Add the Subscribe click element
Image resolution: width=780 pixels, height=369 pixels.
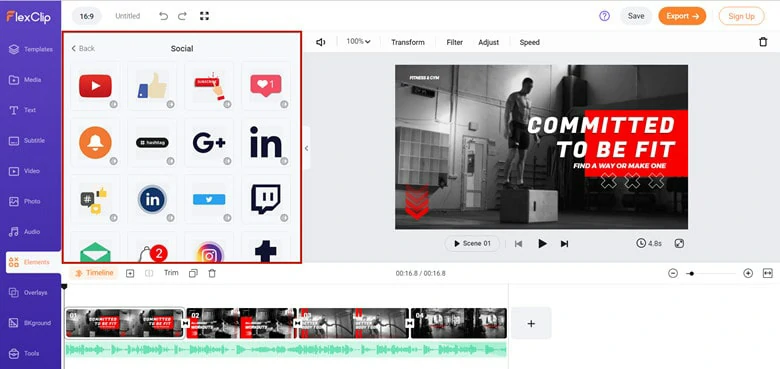click(x=209, y=86)
